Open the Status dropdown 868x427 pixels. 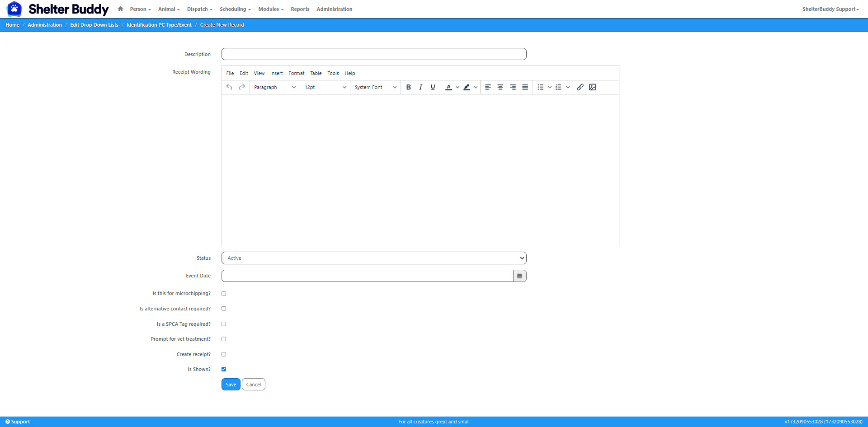(374, 258)
